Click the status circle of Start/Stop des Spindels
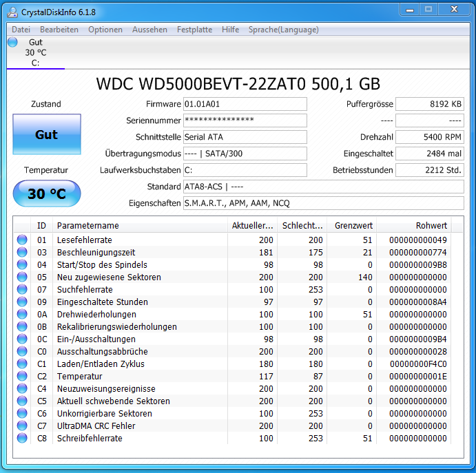 [x=22, y=264]
